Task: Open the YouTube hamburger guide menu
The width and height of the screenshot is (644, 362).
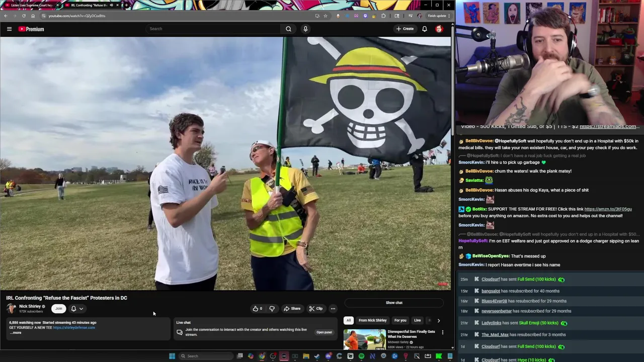Action: click(9, 29)
